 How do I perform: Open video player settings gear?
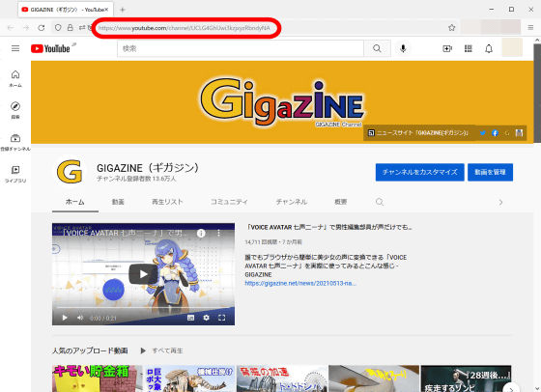tap(206, 318)
